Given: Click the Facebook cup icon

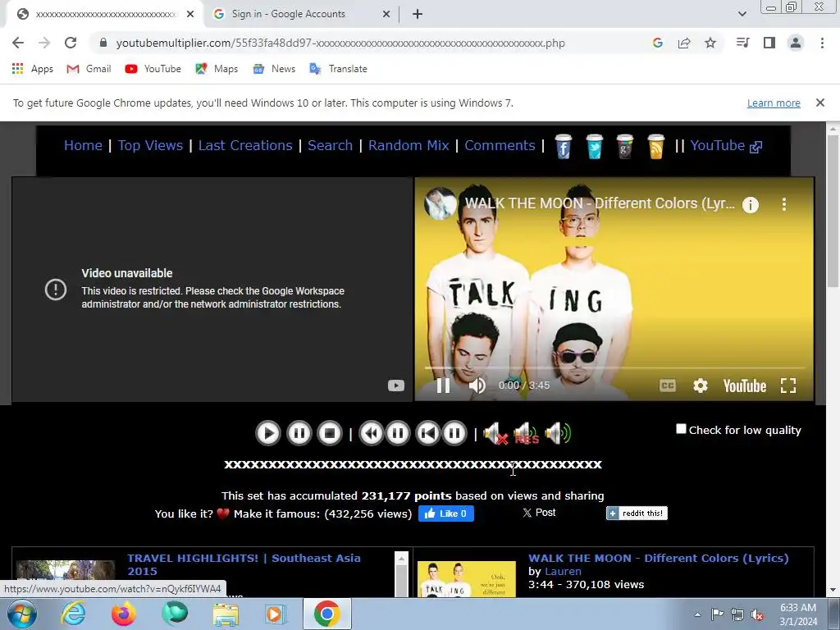Looking at the screenshot, I should (x=563, y=146).
